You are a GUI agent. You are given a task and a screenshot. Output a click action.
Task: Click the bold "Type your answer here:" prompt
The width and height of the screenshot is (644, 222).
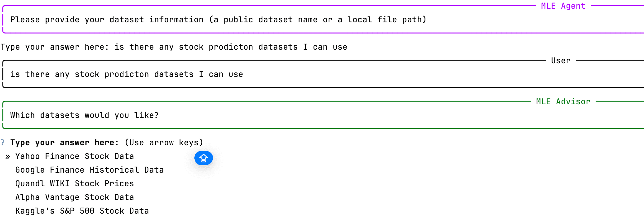coord(64,143)
